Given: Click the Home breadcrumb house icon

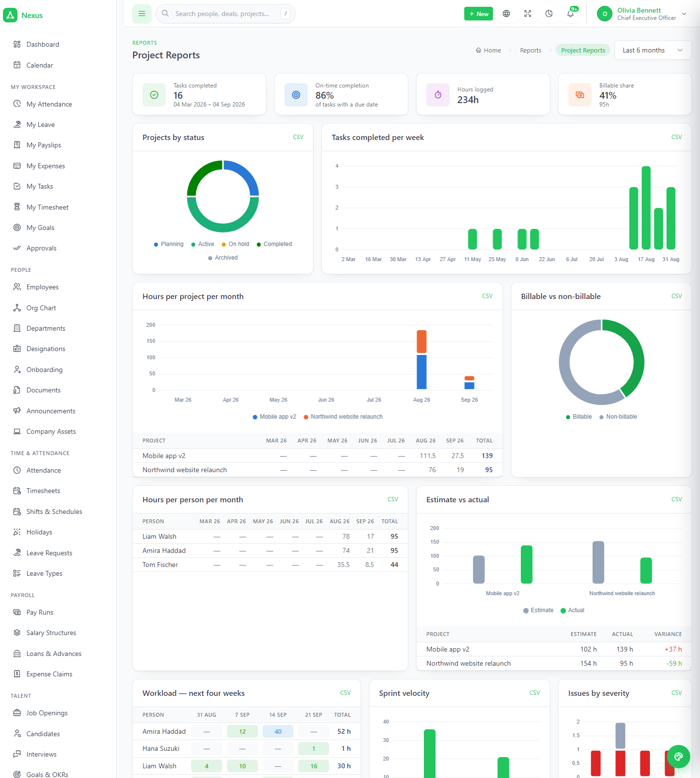Looking at the screenshot, I should tap(478, 50).
